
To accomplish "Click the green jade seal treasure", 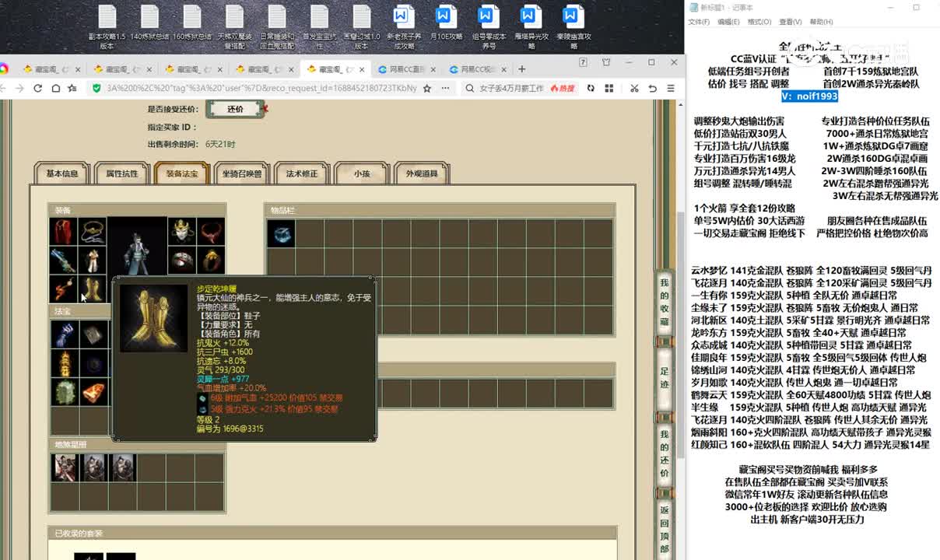I will (64, 392).
